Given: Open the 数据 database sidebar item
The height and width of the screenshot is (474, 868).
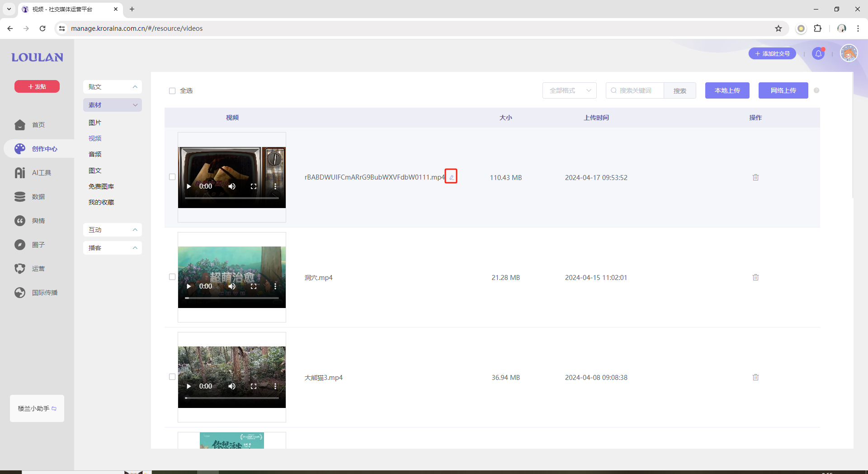Looking at the screenshot, I should click(30, 197).
